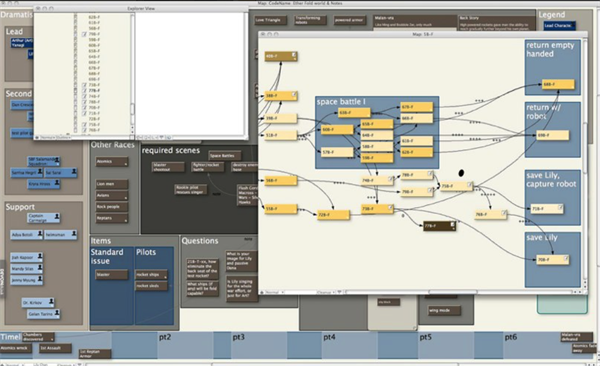Select the Lead Character legend note
This screenshot has width=600, height=366.
[x=559, y=26]
